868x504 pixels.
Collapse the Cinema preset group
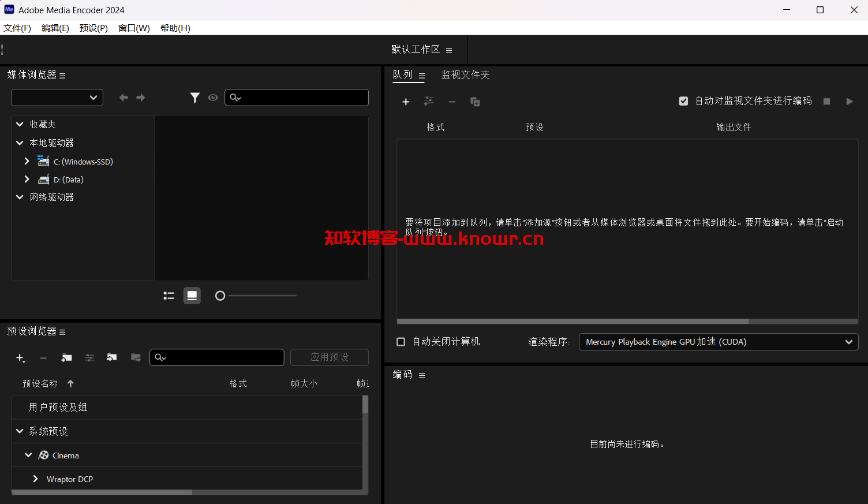[x=28, y=455]
